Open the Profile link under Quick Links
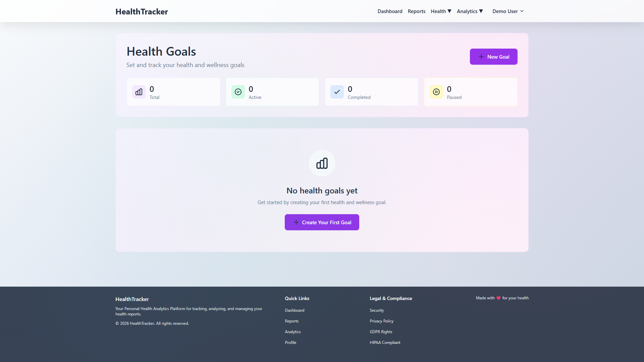This screenshot has width=644, height=362. coord(290,342)
